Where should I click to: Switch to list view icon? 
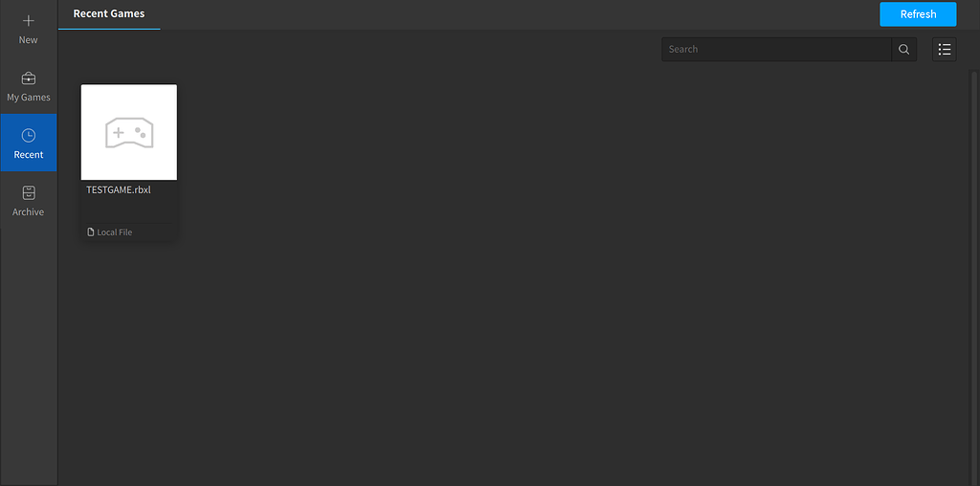tap(944, 50)
